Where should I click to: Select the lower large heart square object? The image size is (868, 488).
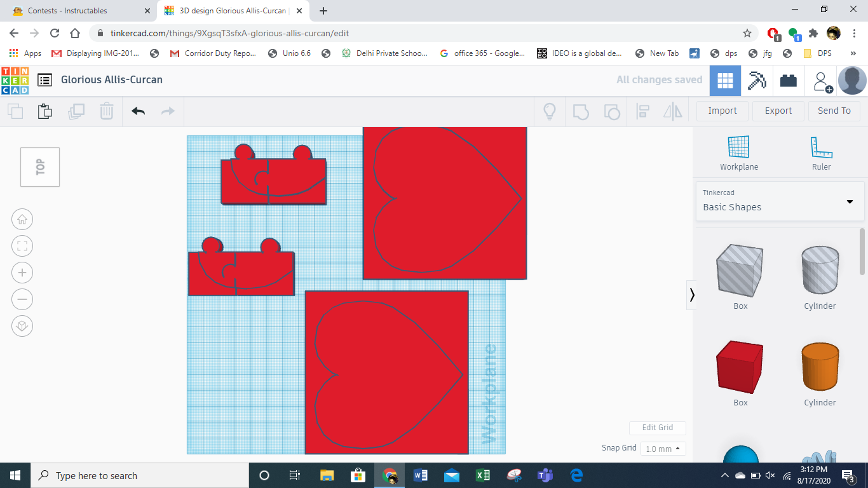[386, 372]
